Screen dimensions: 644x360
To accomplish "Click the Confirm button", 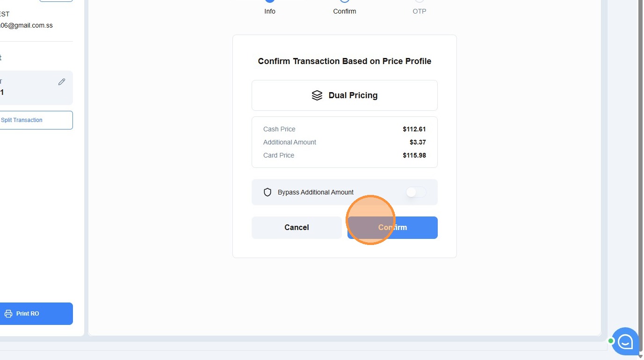I will (392, 228).
